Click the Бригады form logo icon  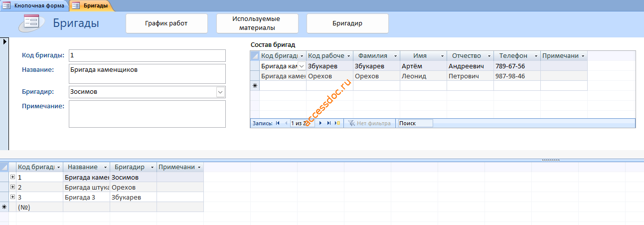click(31, 23)
